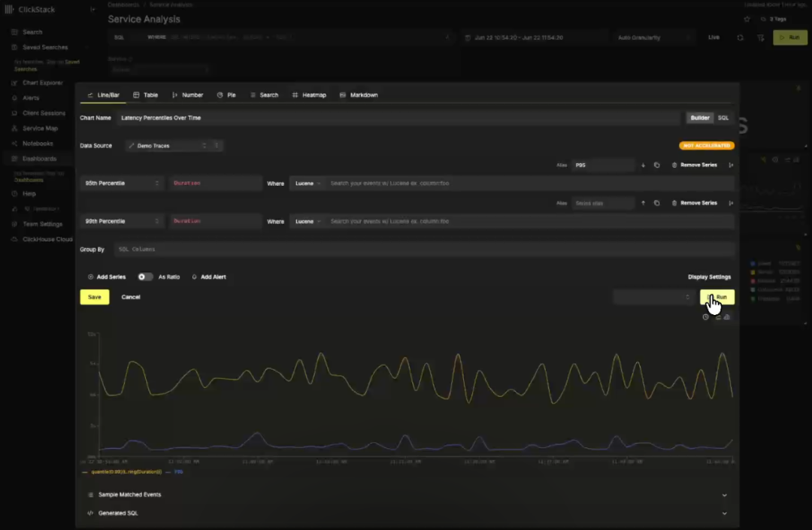Viewport: 812px width, 530px height.
Task: Open the Lucene dropdown in the 95th Percentile row
Action: (308, 183)
